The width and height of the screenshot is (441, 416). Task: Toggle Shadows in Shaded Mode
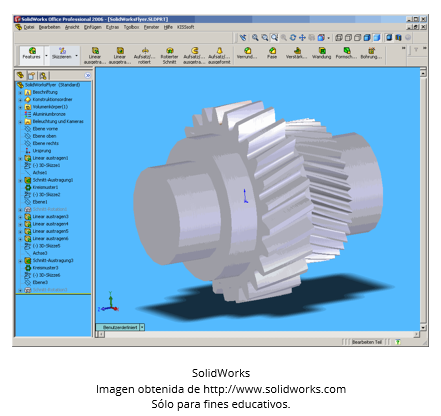(389, 38)
